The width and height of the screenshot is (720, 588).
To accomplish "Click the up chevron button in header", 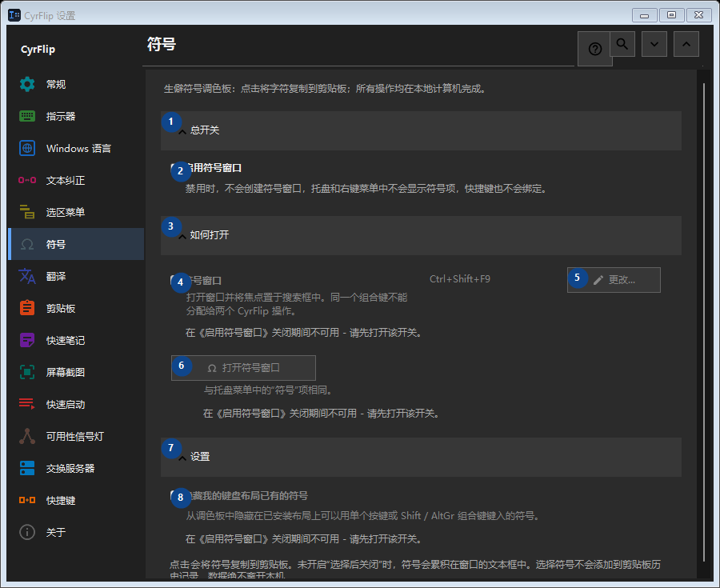I will 686,44.
